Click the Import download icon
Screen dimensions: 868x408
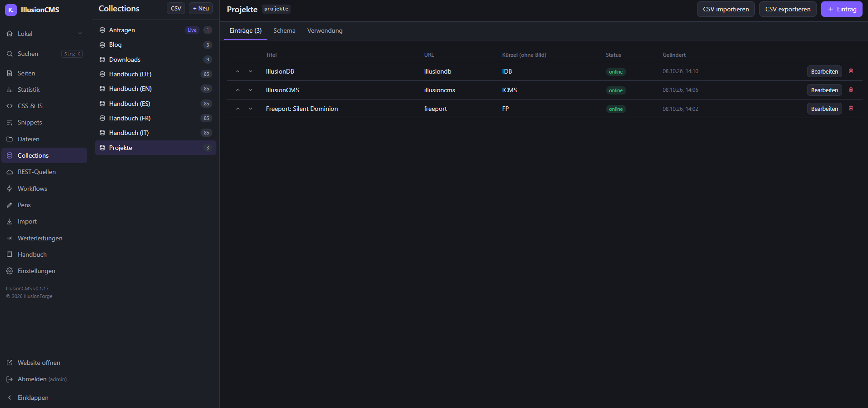coord(10,221)
